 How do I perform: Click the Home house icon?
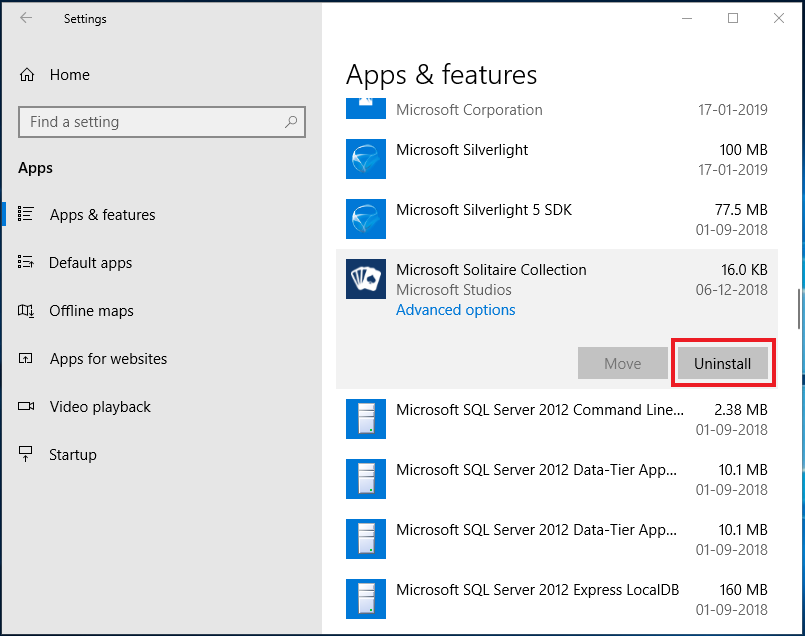pyautogui.click(x=27, y=75)
